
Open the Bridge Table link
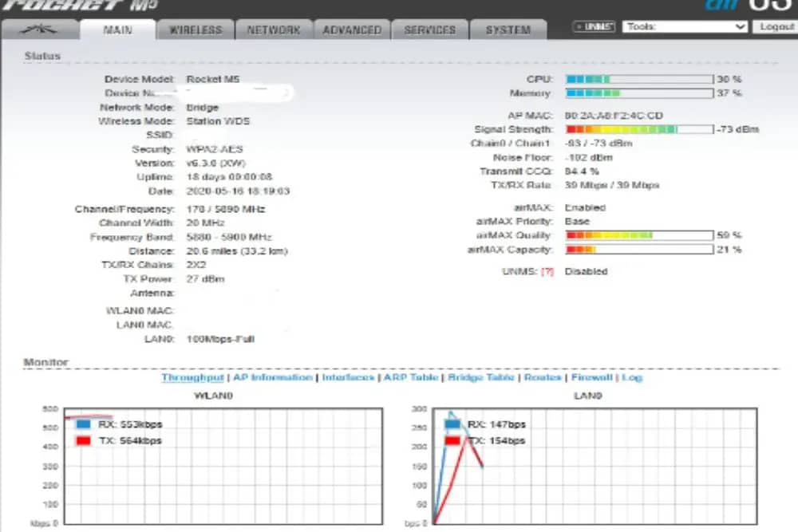click(481, 377)
